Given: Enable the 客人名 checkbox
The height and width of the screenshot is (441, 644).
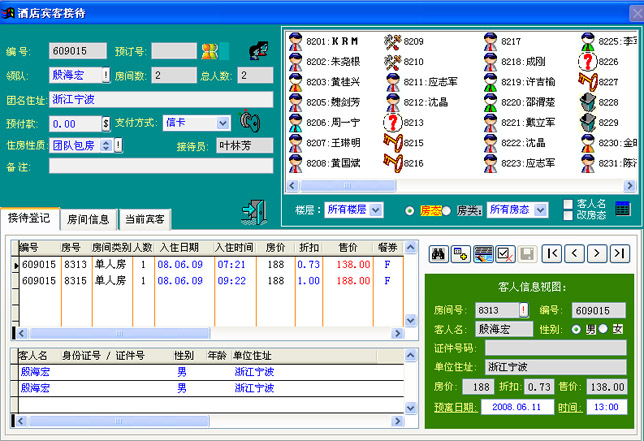Looking at the screenshot, I should pos(568,203).
